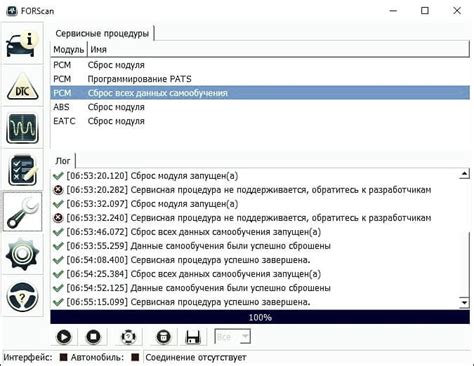Sort by the 'Модуль' column header
474x366 pixels.
coord(69,49)
